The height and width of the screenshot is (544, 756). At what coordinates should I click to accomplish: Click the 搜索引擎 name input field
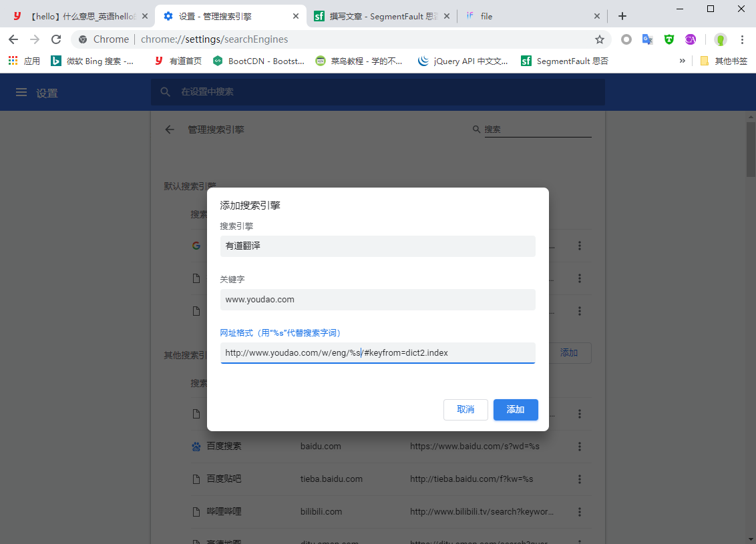pyautogui.click(x=377, y=246)
